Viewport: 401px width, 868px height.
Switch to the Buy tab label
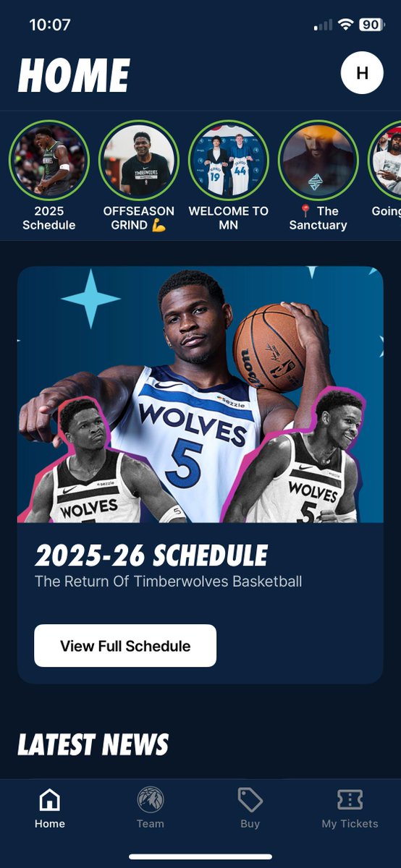[250, 824]
